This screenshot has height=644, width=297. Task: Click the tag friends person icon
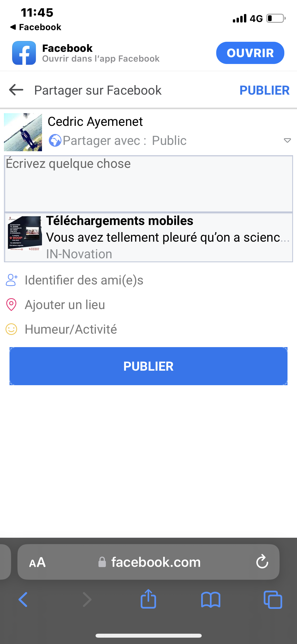12,280
